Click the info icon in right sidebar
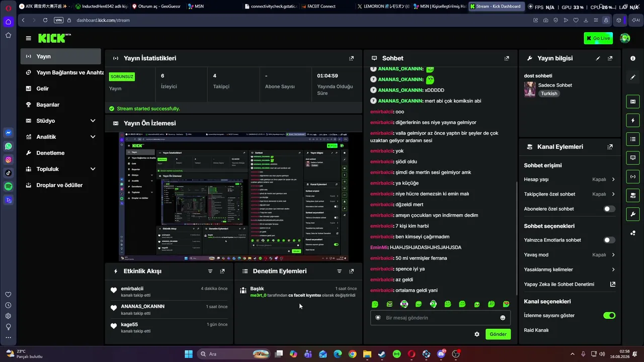The height and width of the screenshot is (362, 644). pos(633,58)
